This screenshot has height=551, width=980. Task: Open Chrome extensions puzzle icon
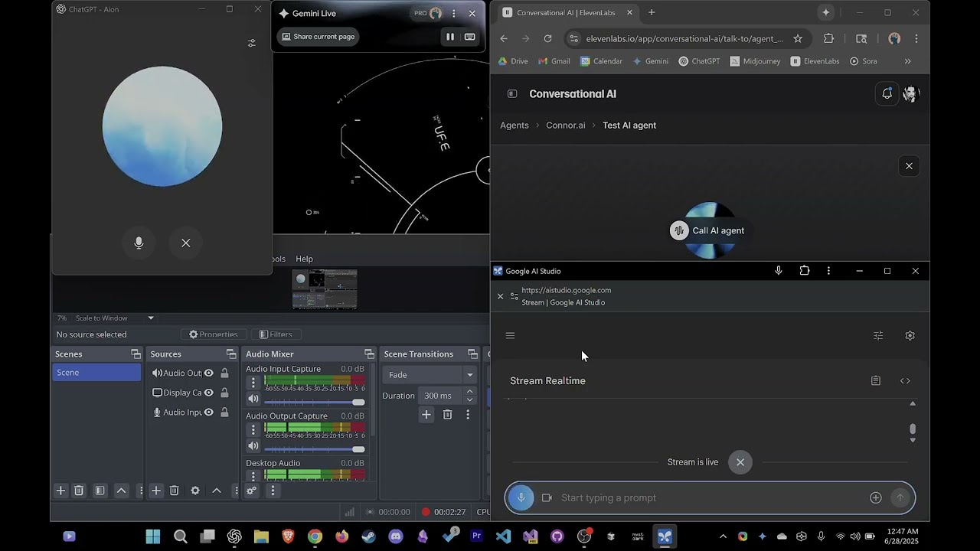[x=828, y=38]
